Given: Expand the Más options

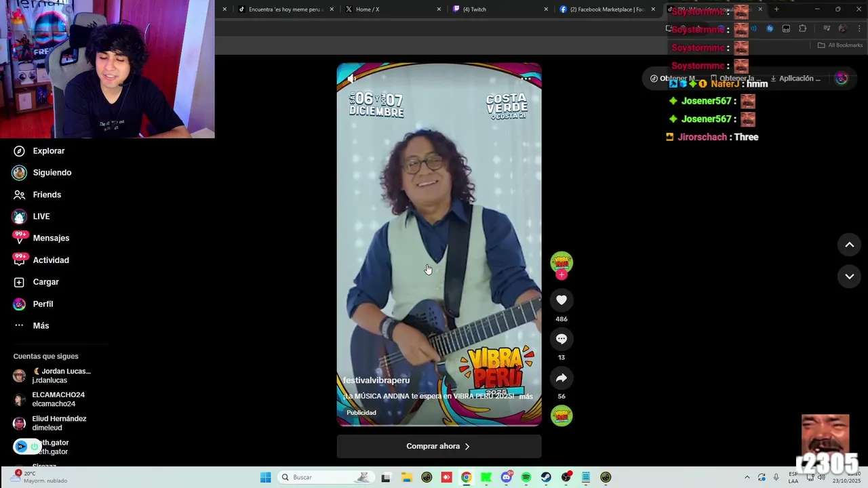Looking at the screenshot, I should tap(31, 326).
